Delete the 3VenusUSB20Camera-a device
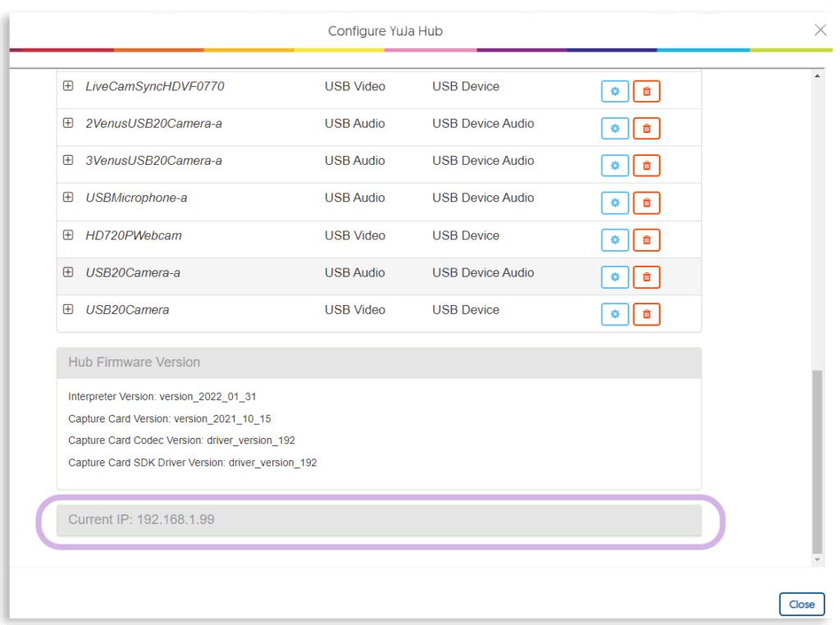Viewport: 840px width, 625px height. click(x=646, y=166)
